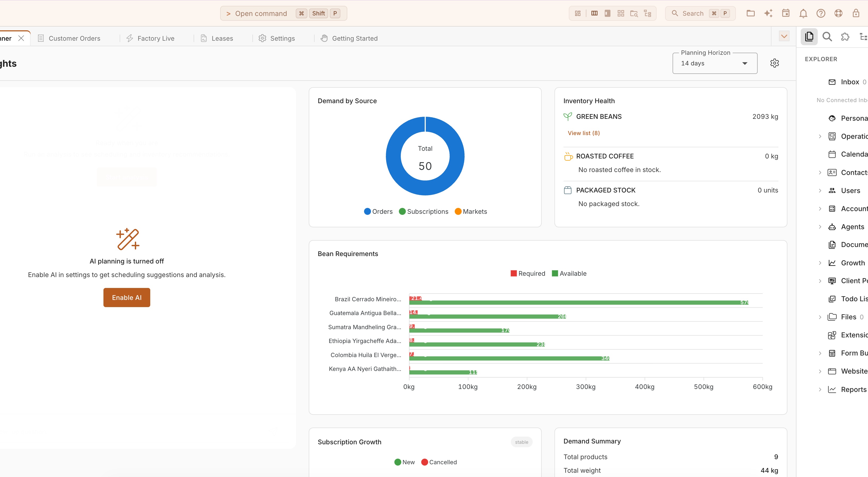The height and width of the screenshot is (477, 868).
Task: Open the dashboard layout icon in toolbar
Action: [x=578, y=14]
